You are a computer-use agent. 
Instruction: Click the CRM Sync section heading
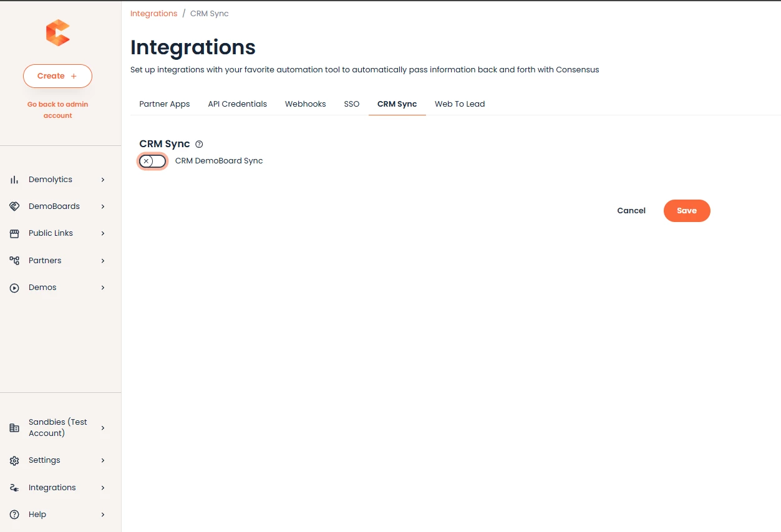(165, 144)
